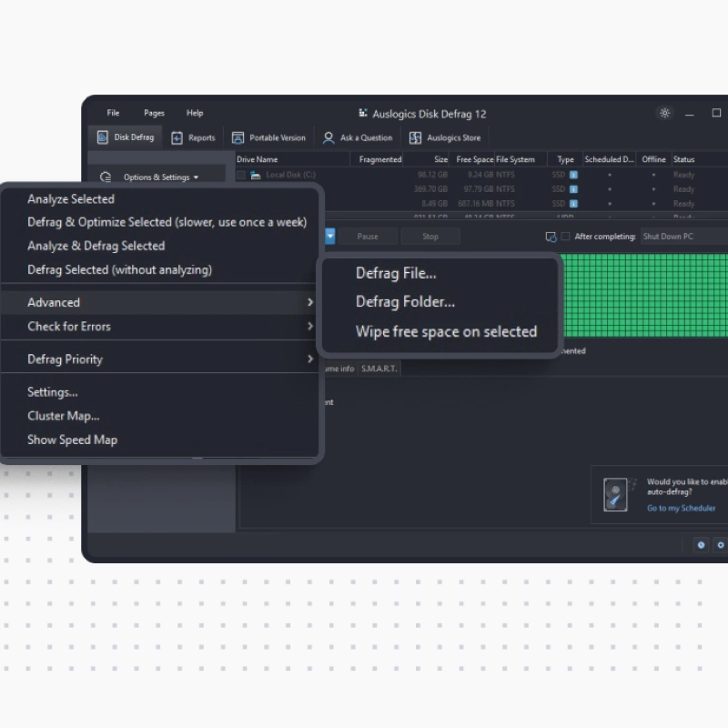Sort by the Offline column header

653,159
